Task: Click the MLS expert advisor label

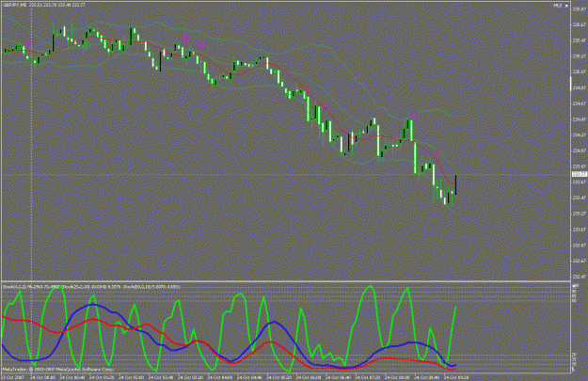Action: point(557,6)
